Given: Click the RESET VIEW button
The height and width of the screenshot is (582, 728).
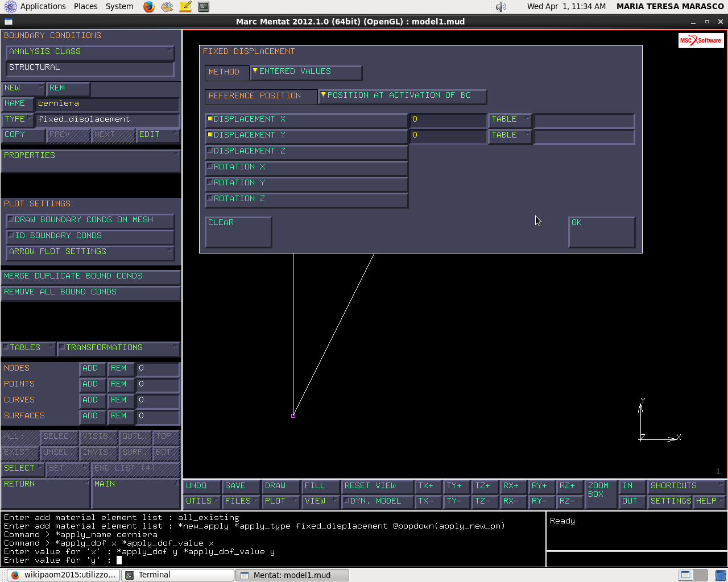Looking at the screenshot, I should 378,486.
